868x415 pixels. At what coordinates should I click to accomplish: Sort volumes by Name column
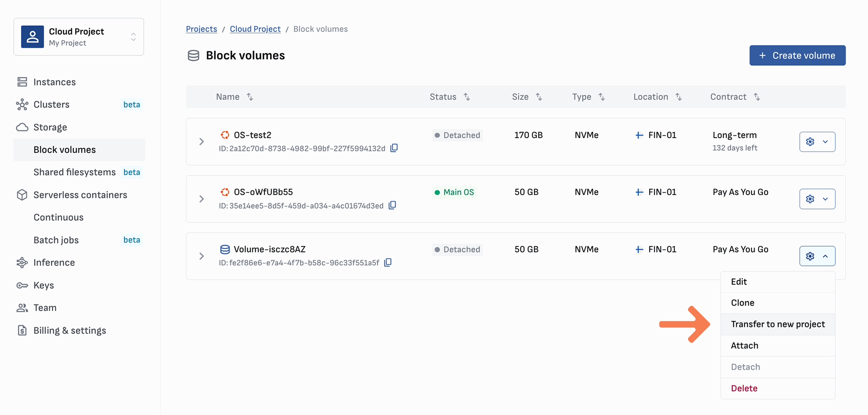point(250,97)
